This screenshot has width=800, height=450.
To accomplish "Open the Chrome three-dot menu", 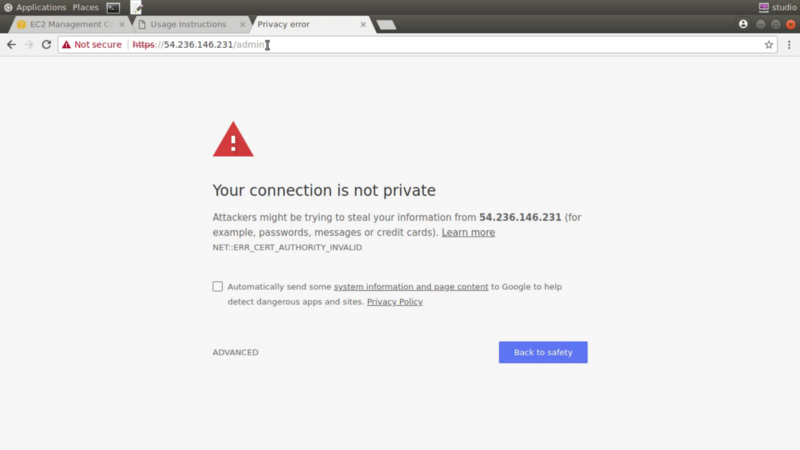I will [x=789, y=45].
